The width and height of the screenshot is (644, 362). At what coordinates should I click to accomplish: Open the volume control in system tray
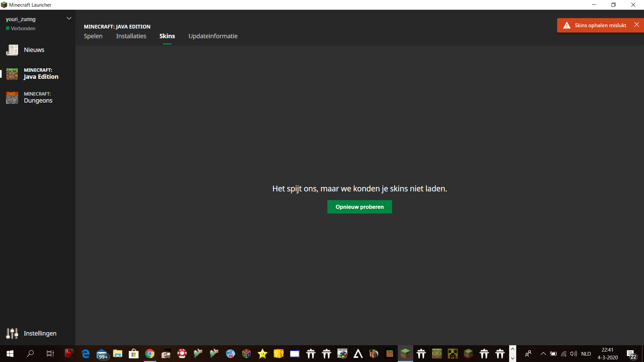point(573,354)
